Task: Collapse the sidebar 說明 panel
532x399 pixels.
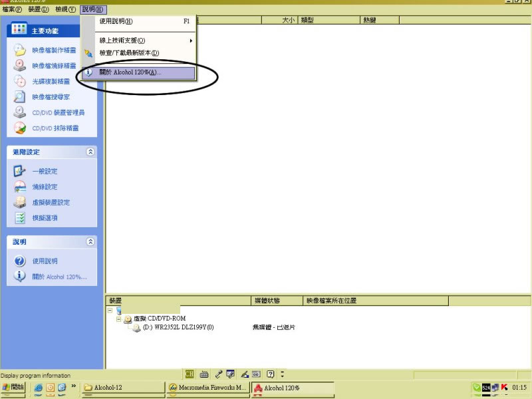Action: 90,241
